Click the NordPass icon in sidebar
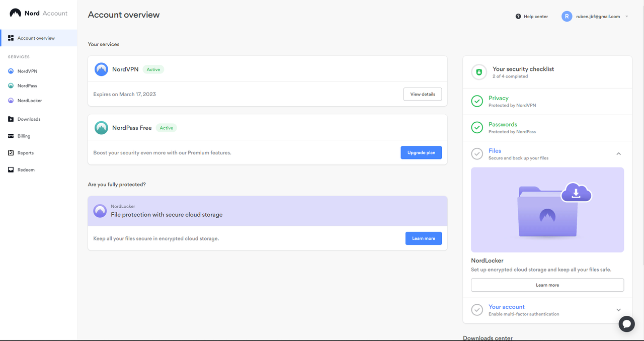Image resolution: width=644 pixels, height=341 pixels. [x=11, y=86]
